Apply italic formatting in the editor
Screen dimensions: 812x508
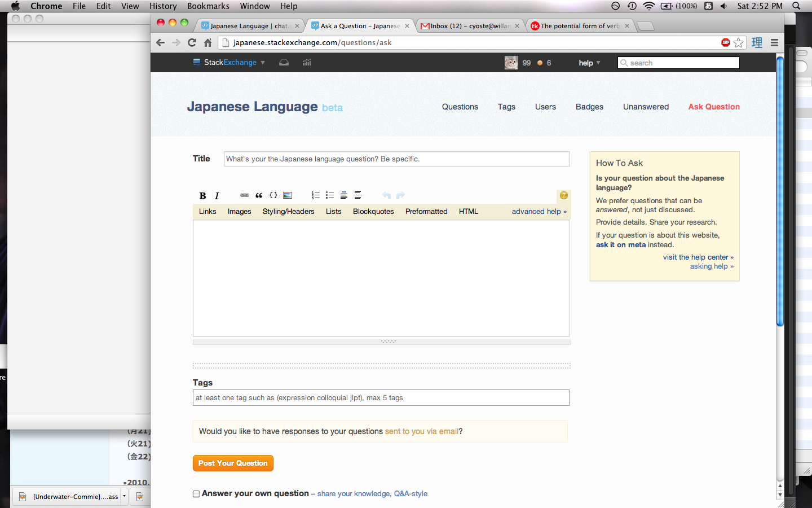tap(217, 195)
